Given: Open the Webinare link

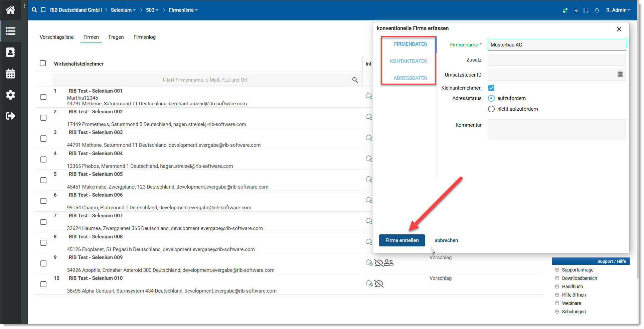Looking at the screenshot, I should [572, 303].
